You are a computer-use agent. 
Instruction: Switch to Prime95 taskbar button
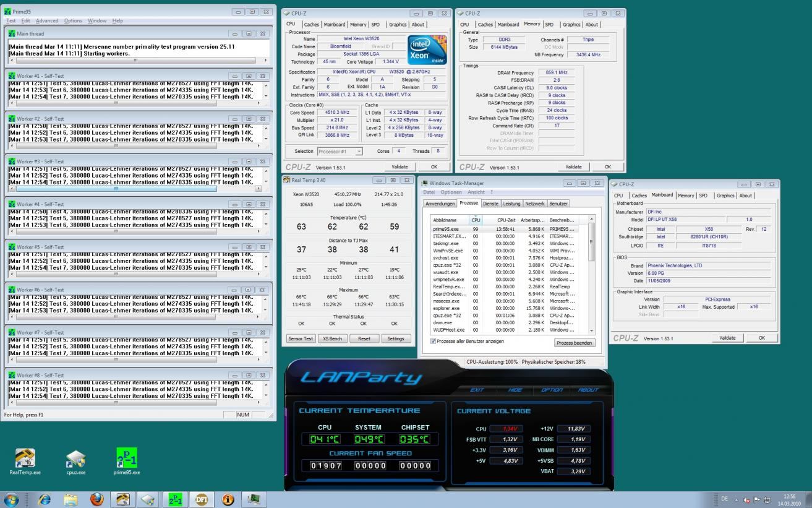(176, 499)
